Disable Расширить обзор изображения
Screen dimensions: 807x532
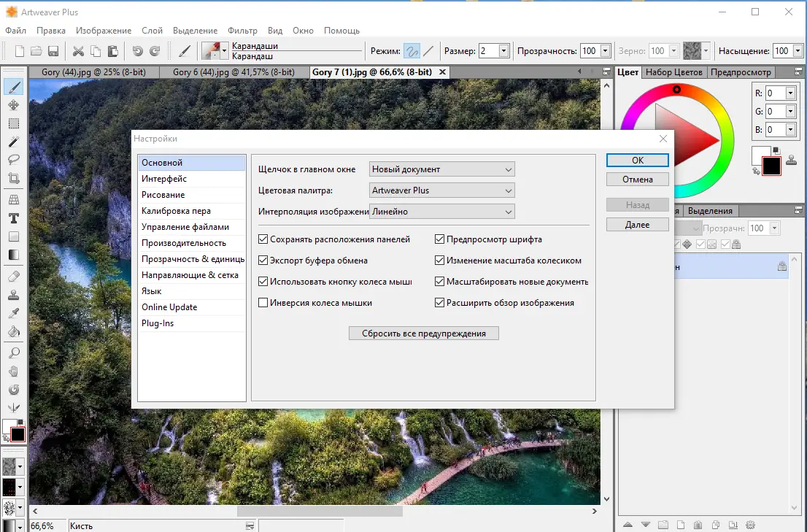[x=439, y=303]
